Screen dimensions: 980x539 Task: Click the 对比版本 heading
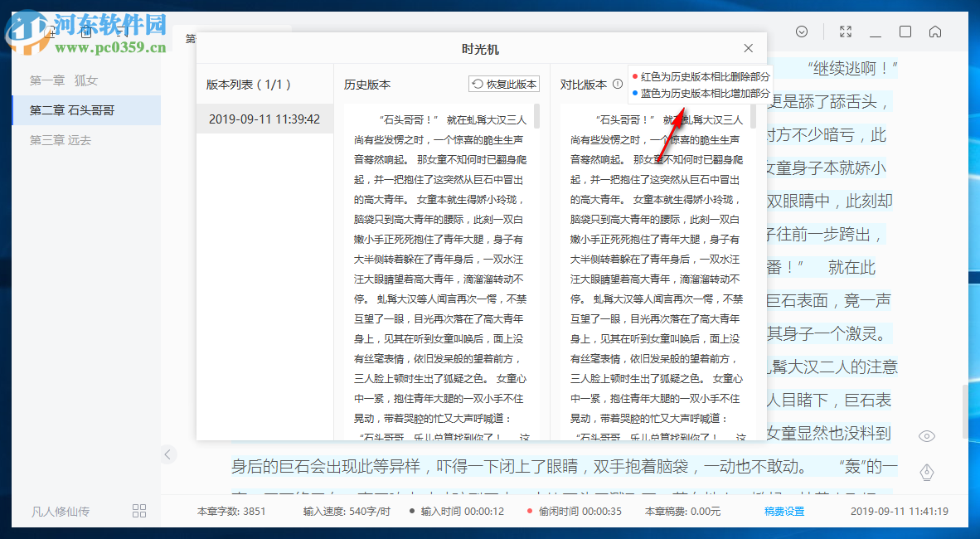(584, 85)
